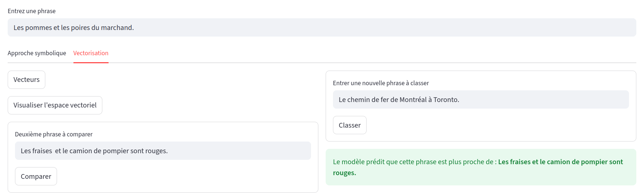Select the Vectorisation tab
This screenshot has height=196, width=644.
click(x=91, y=53)
